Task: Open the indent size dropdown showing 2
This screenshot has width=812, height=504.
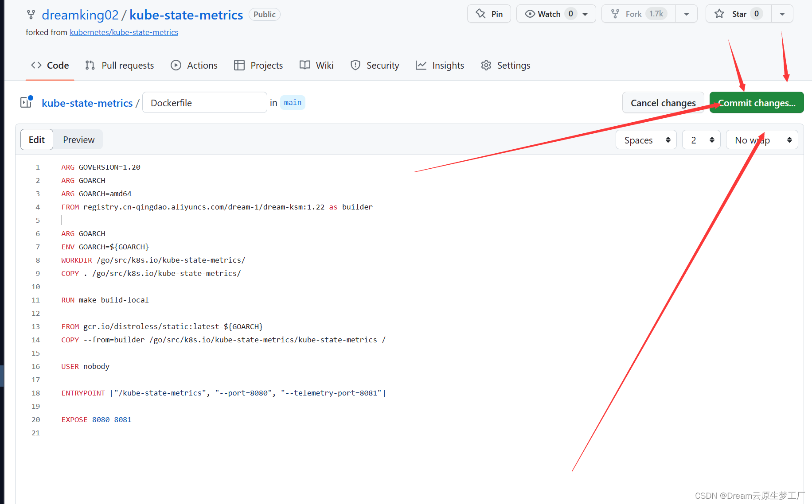Action: coord(701,140)
